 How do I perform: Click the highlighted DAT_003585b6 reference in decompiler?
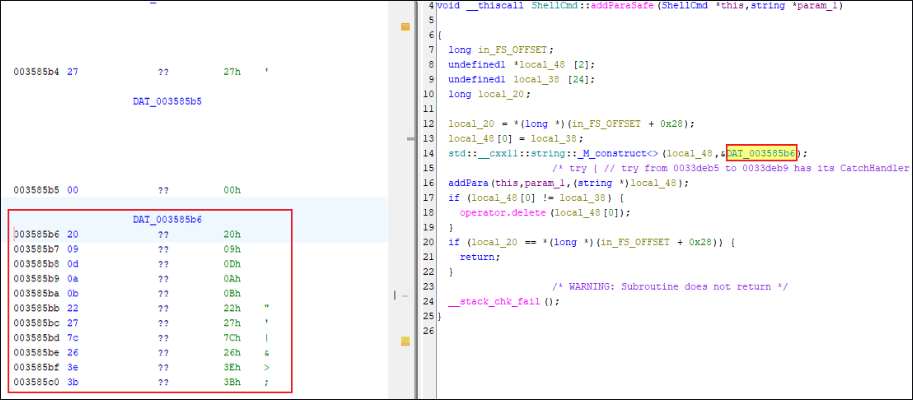point(764,152)
